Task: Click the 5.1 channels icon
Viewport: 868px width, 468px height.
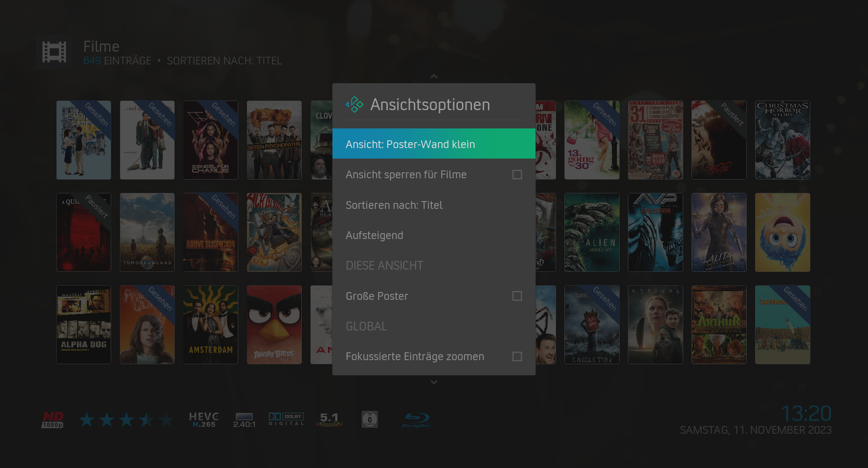Action: 329,419
